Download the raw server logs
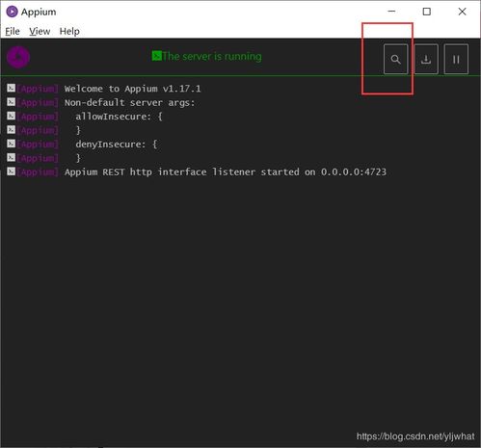481x448 pixels. click(x=426, y=59)
